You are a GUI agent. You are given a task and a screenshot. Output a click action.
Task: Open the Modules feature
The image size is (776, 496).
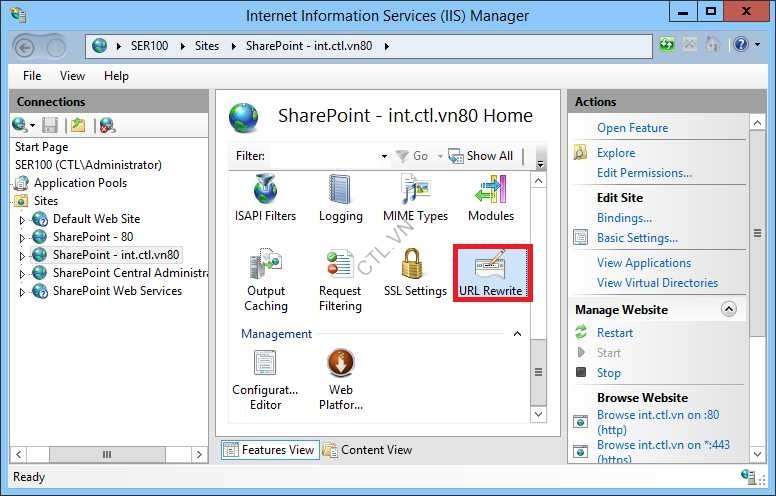[x=490, y=198]
